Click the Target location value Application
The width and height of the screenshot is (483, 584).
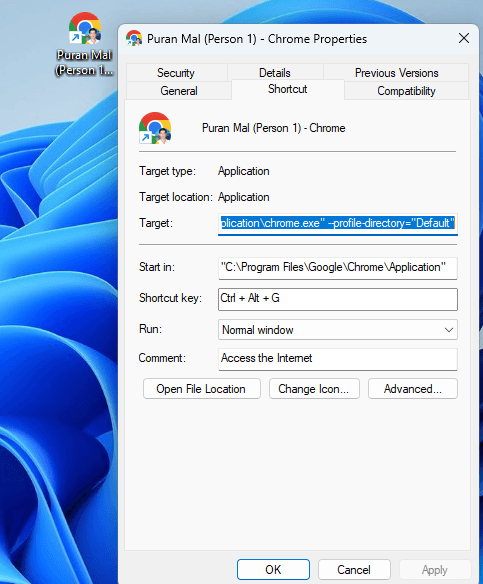[x=244, y=197]
